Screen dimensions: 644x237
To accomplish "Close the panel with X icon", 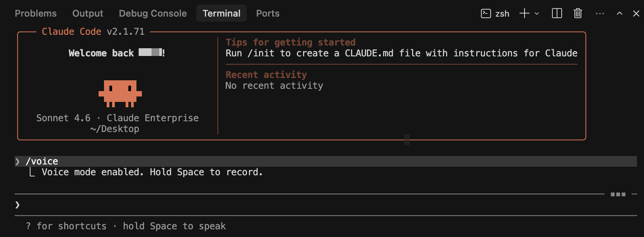I will (636, 14).
